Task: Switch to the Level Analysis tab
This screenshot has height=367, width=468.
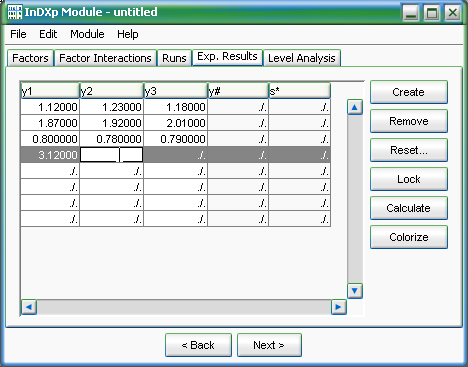Action: [x=302, y=58]
